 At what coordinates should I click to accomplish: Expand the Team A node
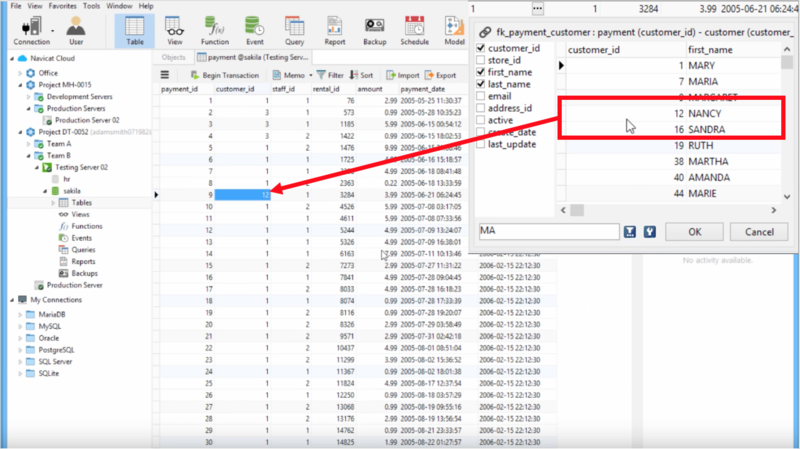(x=29, y=144)
